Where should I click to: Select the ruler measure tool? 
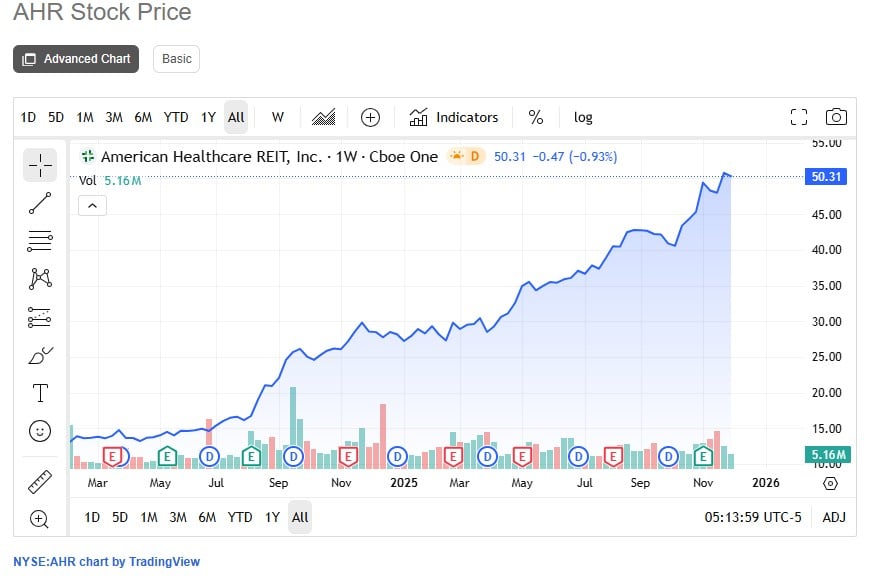click(x=40, y=481)
